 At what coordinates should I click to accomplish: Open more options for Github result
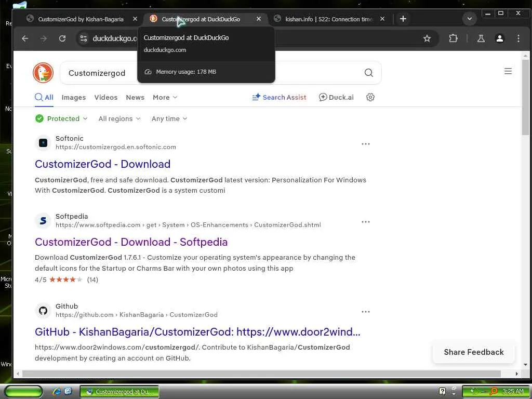365,312
